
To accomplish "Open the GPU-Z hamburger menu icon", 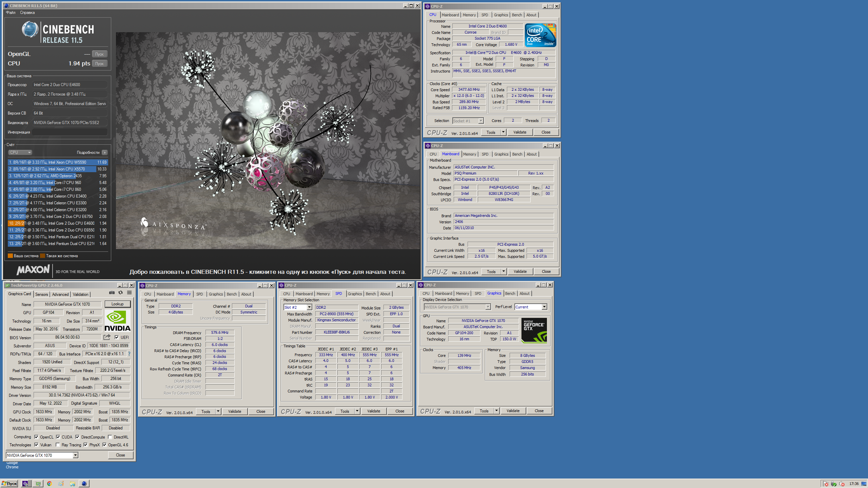I will point(130,292).
